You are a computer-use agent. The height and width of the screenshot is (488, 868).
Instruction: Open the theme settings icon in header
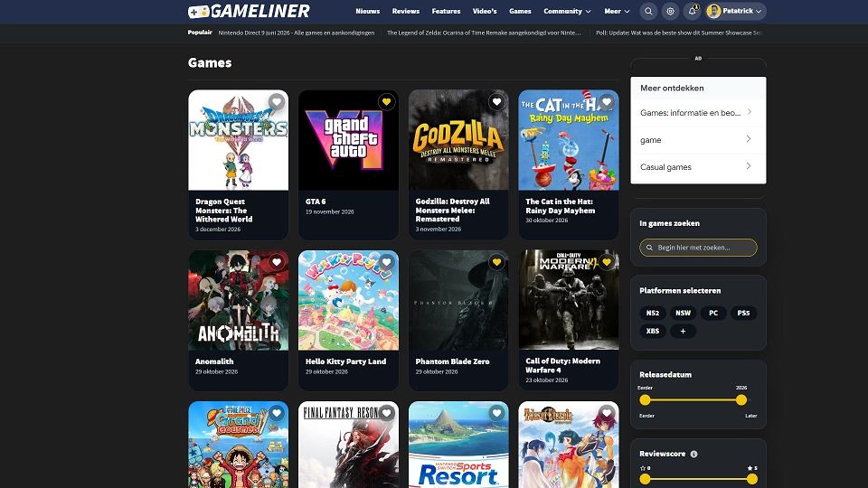tap(670, 11)
